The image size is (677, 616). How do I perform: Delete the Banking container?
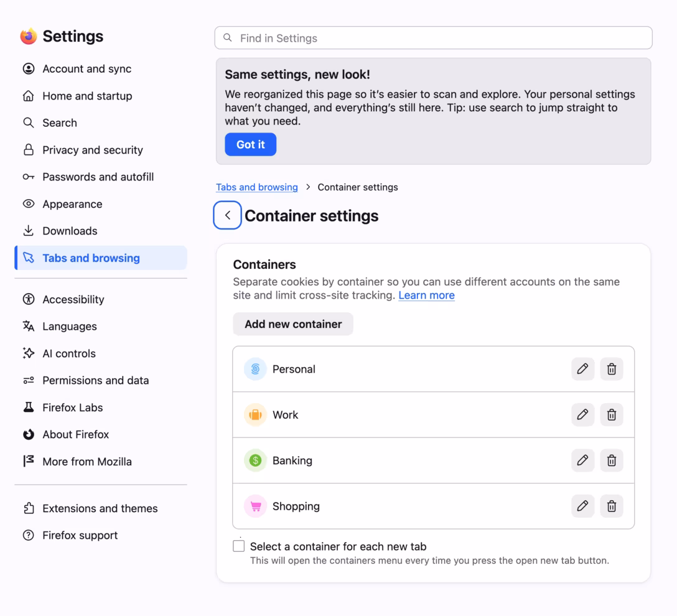[x=612, y=460]
